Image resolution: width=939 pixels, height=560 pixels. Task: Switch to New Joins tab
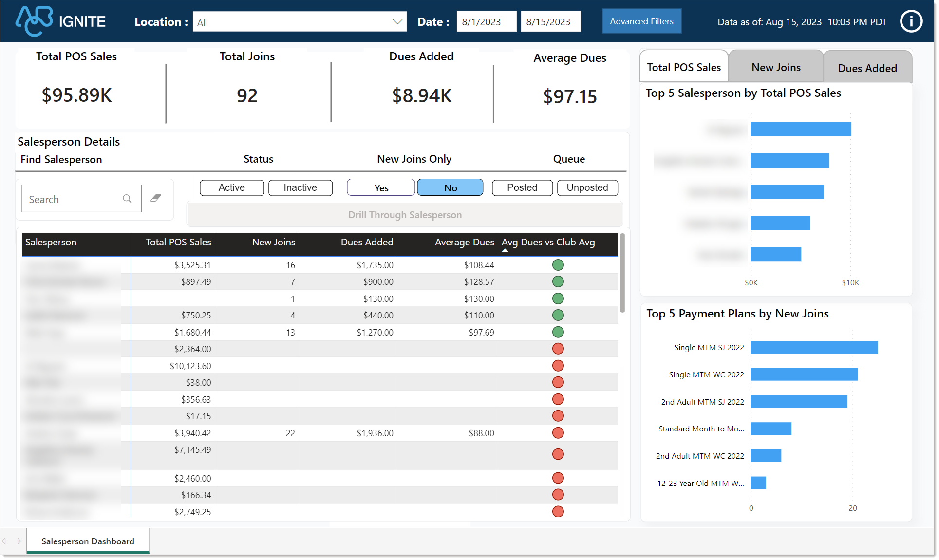point(776,67)
